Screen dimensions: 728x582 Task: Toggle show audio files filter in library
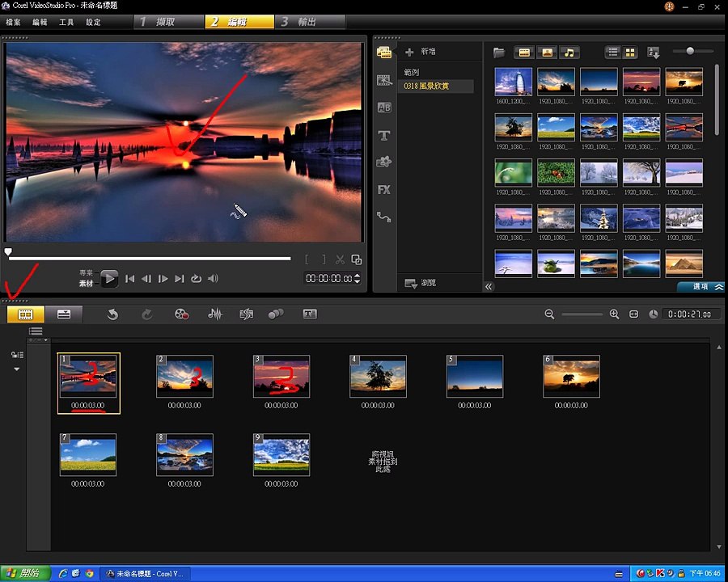[569, 53]
